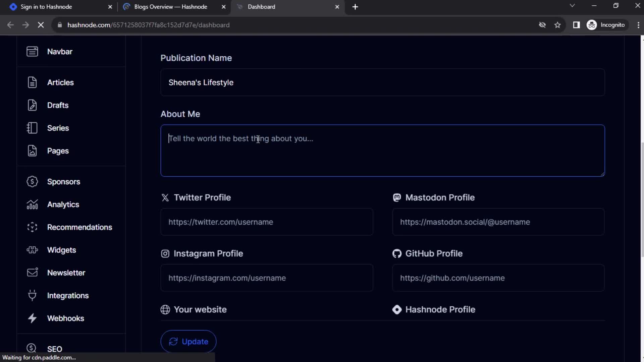
Task: Click the Articles document icon
Action: tap(32, 82)
